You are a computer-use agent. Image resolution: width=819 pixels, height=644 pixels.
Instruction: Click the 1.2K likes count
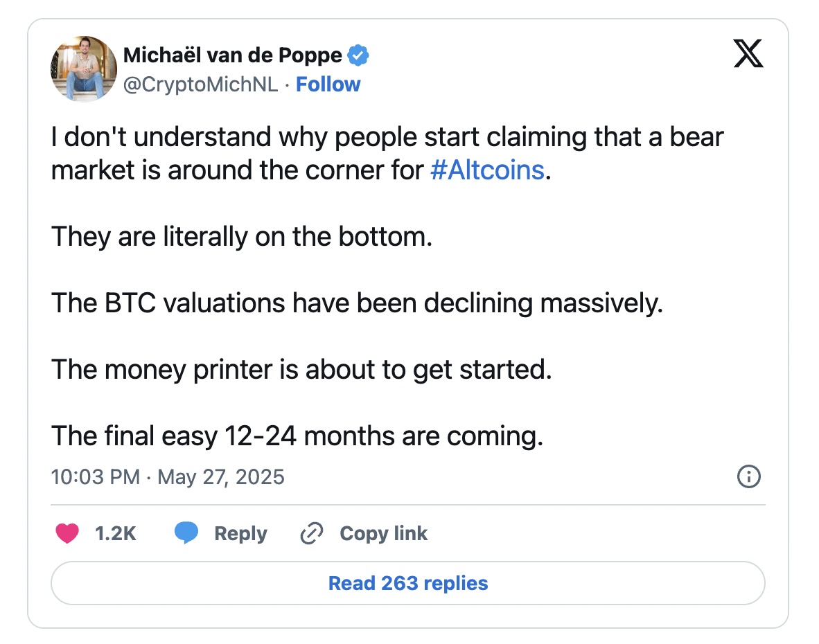click(x=116, y=533)
